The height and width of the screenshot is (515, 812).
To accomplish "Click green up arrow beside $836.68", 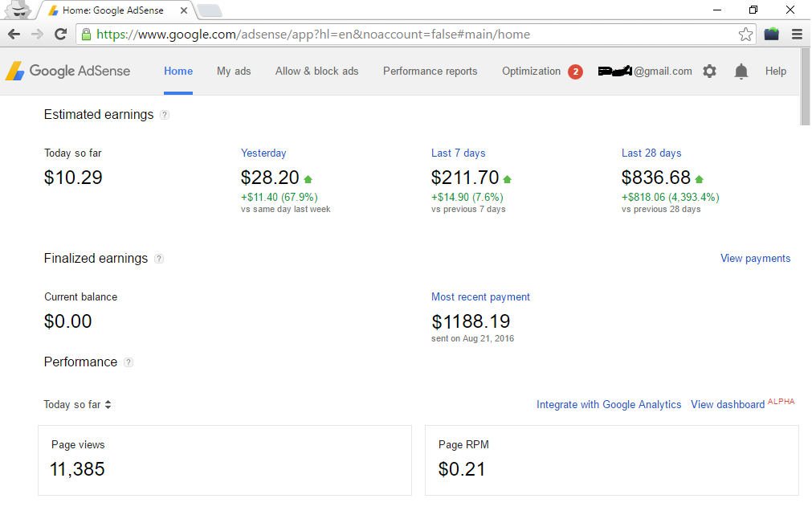I will click(x=699, y=179).
